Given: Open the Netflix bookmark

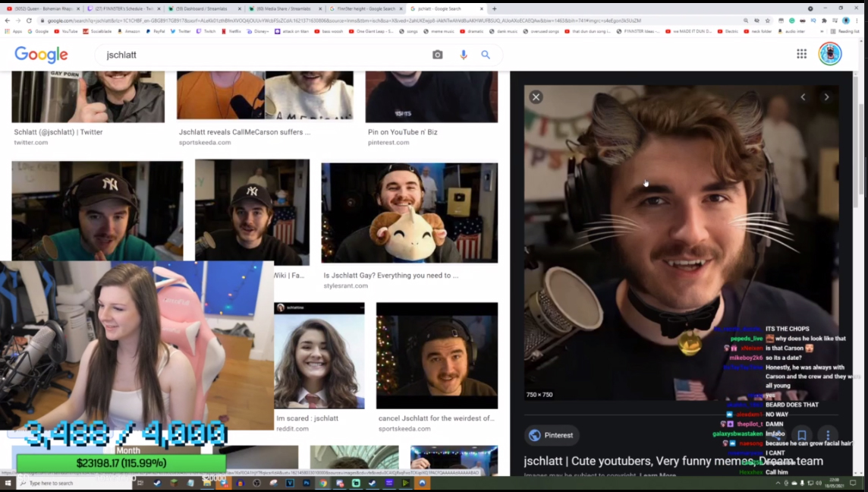Looking at the screenshot, I should pyautogui.click(x=231, y=32).
